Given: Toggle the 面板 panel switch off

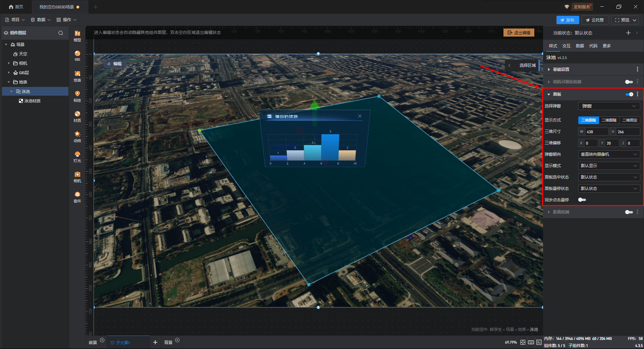Looking at the screenshot, I should [x=629, y=94].
